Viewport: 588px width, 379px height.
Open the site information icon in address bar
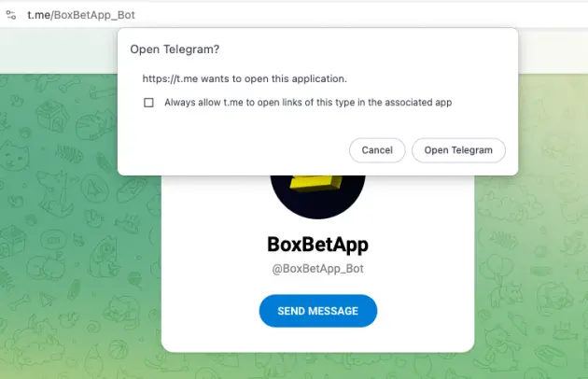pyautogui.click(x=11, y=15)
